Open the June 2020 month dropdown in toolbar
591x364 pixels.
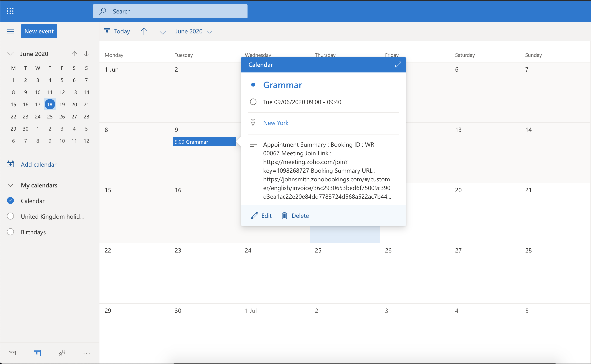click(x=193, y=31)
